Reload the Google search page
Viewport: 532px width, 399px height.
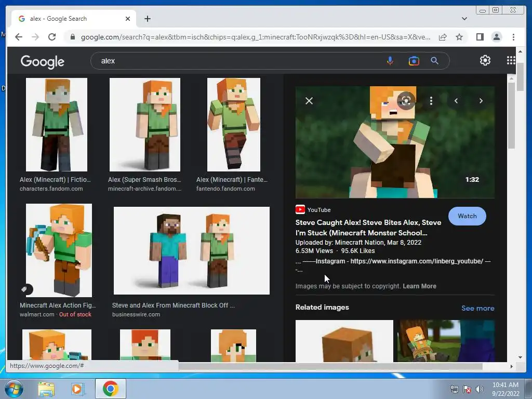click(52, 37)
